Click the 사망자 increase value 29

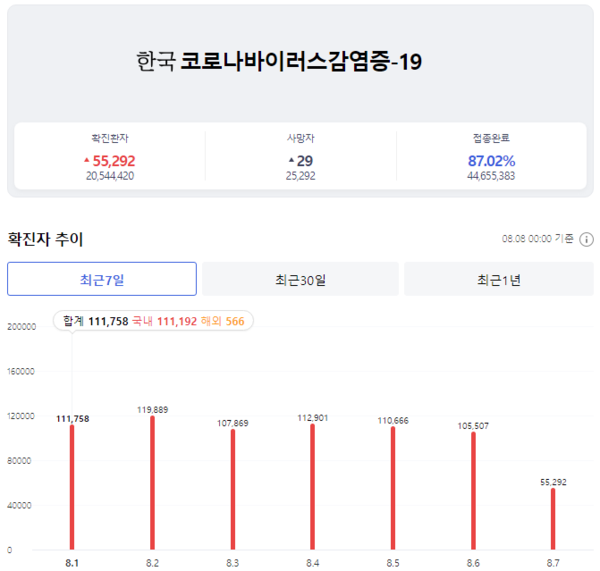pos(305,161)
